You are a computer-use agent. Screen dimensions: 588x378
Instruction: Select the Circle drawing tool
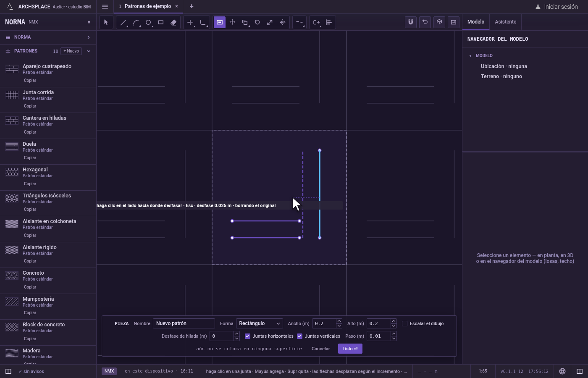148,22
